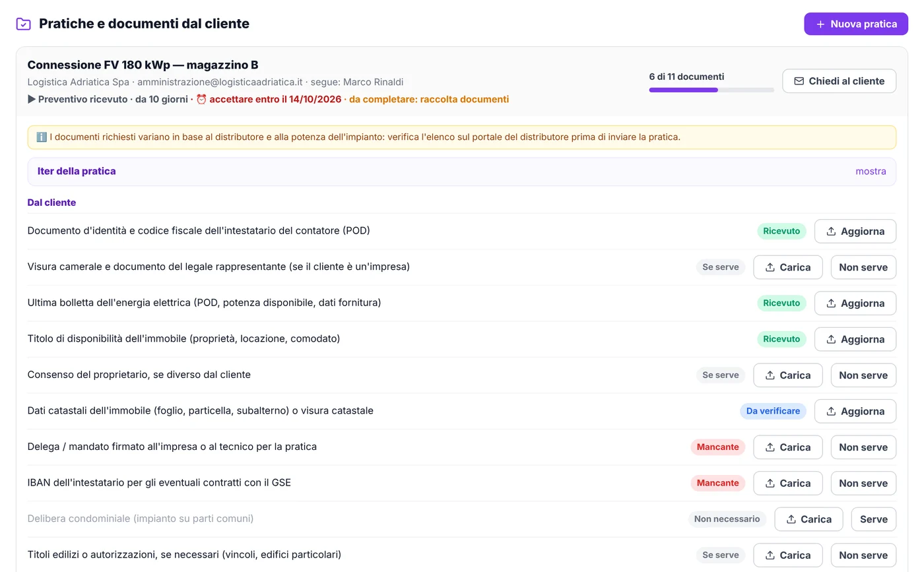Click the Ricevuto badge on Ultima bolletta row
Screen dimensions: 924x572
point(781,303)
